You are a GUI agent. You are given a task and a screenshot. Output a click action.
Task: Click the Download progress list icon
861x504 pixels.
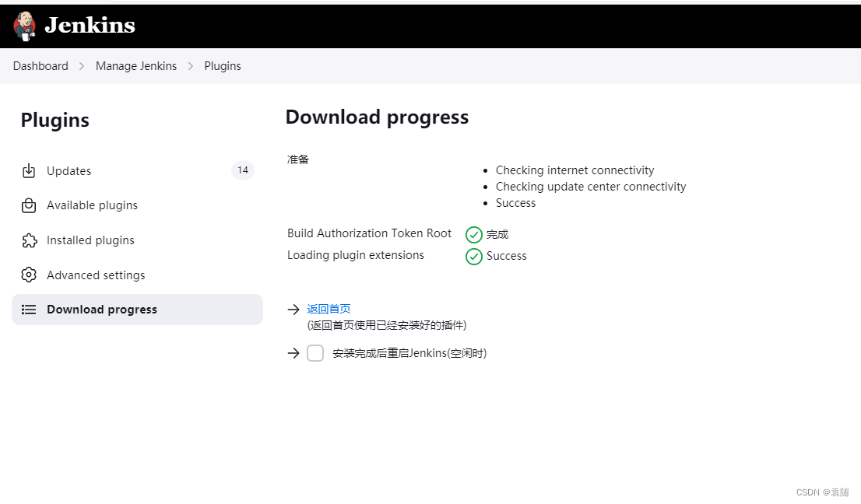click(29, 310)
